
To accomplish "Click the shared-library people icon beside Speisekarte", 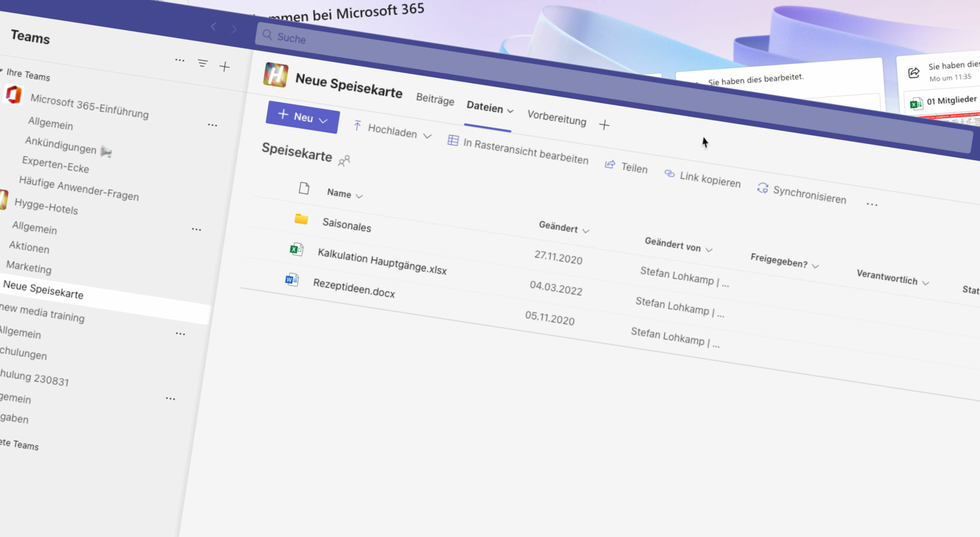I will (344, 161).
